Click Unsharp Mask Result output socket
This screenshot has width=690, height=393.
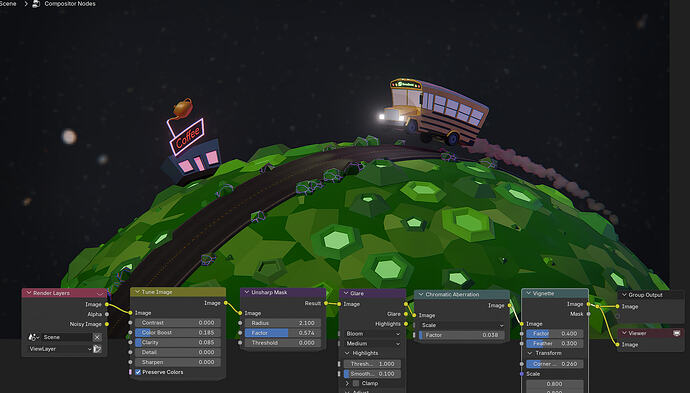(326, 303)
